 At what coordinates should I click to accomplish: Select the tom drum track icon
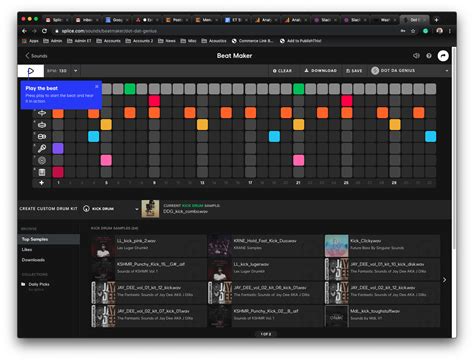click(42, 137)
